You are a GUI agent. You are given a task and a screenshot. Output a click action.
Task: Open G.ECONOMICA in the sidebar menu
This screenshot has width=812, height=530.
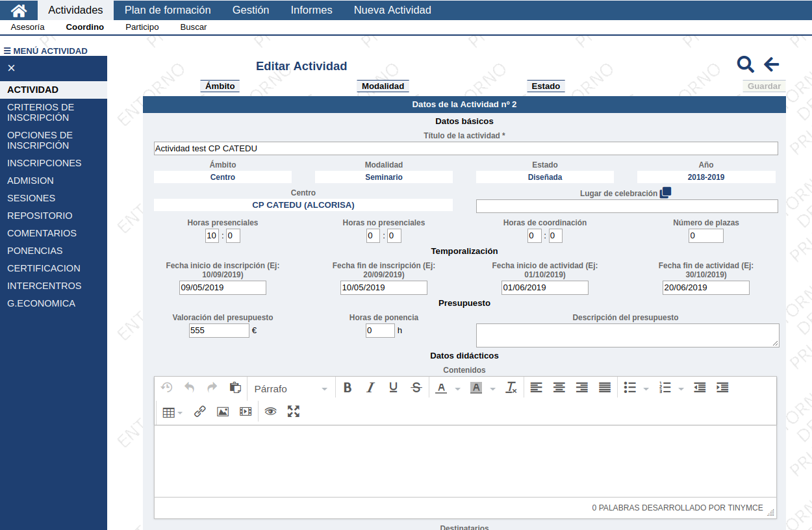(x=53, y=303)
